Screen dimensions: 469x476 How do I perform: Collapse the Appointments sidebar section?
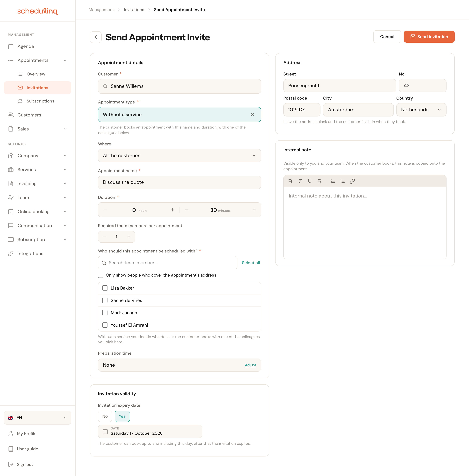click(65, 60)
